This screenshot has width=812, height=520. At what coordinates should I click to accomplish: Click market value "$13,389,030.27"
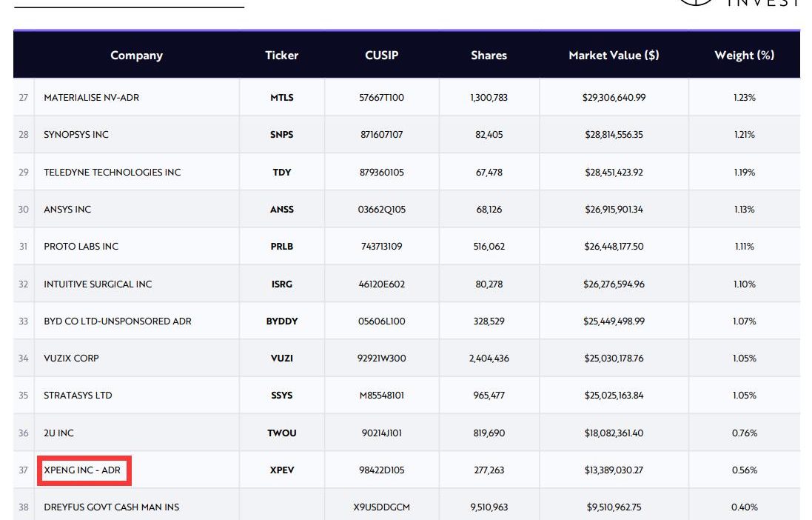point(614,470)
